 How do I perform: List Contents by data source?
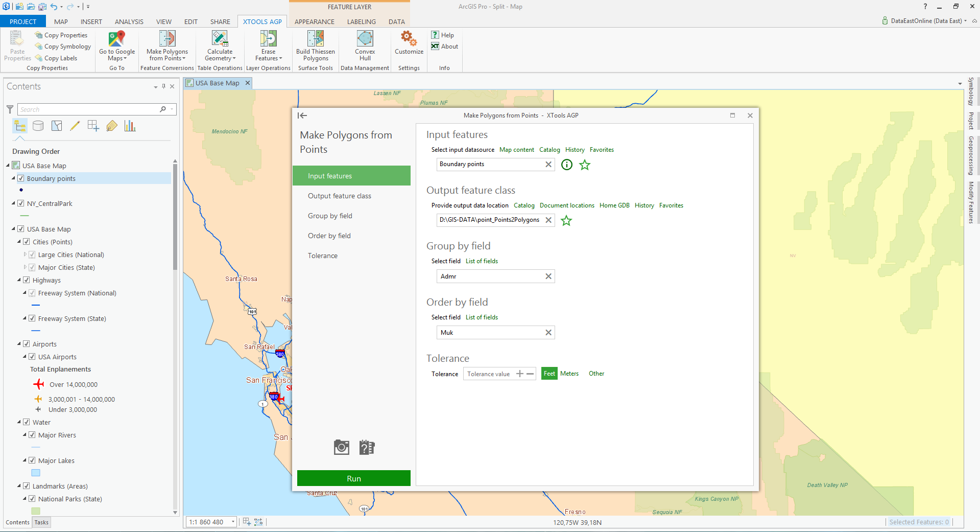click(38, 126)
